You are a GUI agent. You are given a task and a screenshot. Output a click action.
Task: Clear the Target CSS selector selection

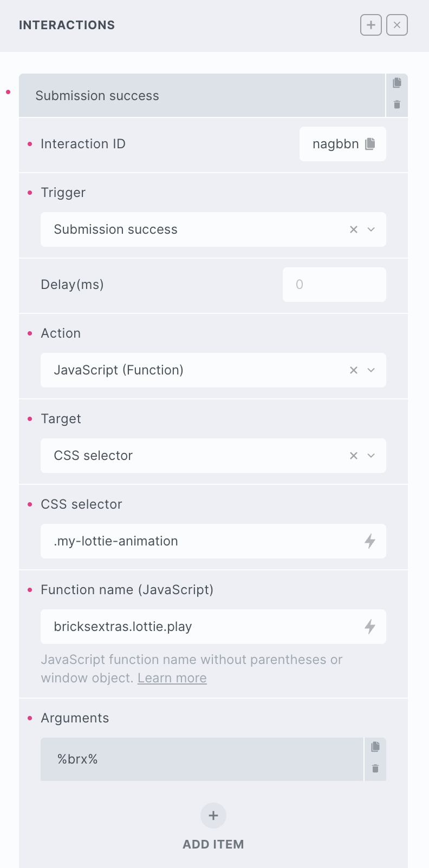354,456
